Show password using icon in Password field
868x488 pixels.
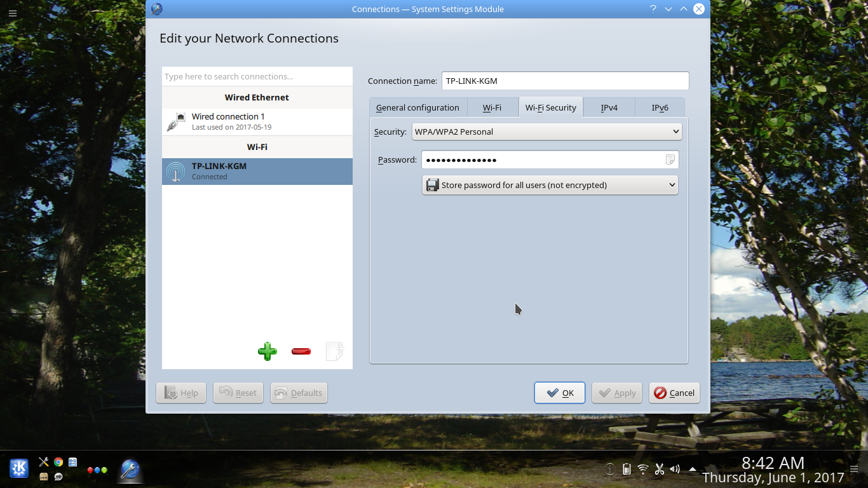670,159
